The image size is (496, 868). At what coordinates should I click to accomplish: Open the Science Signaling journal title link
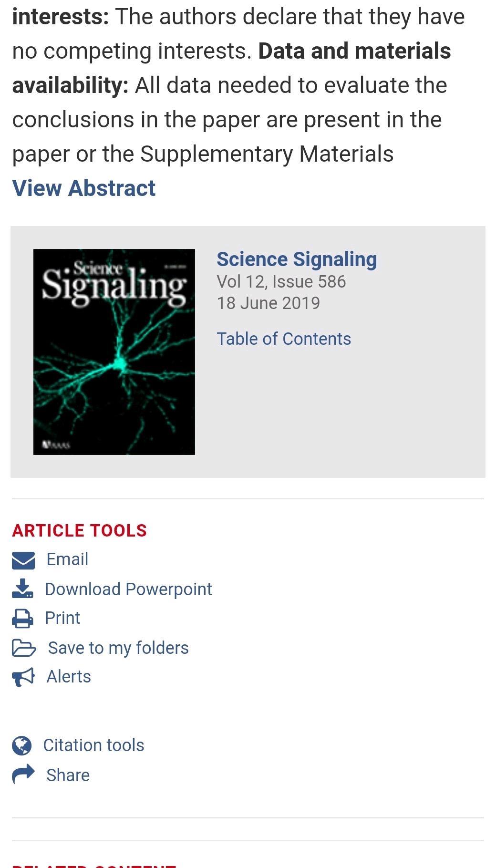297,259
